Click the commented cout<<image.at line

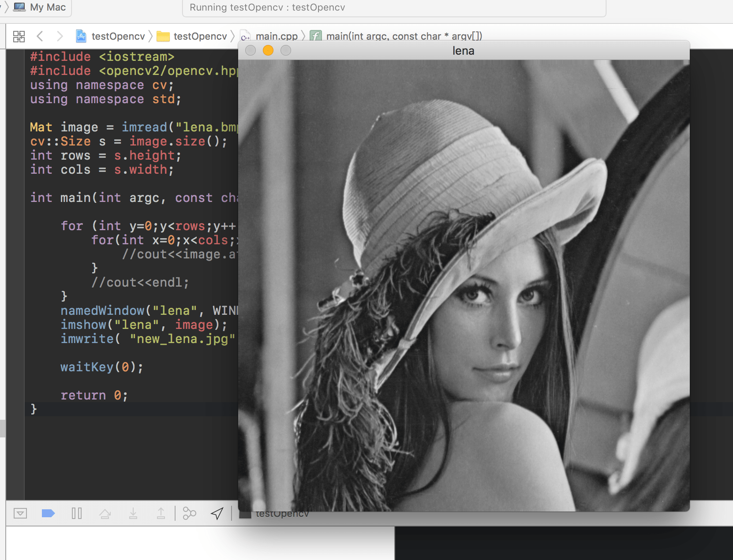point(180,254)
